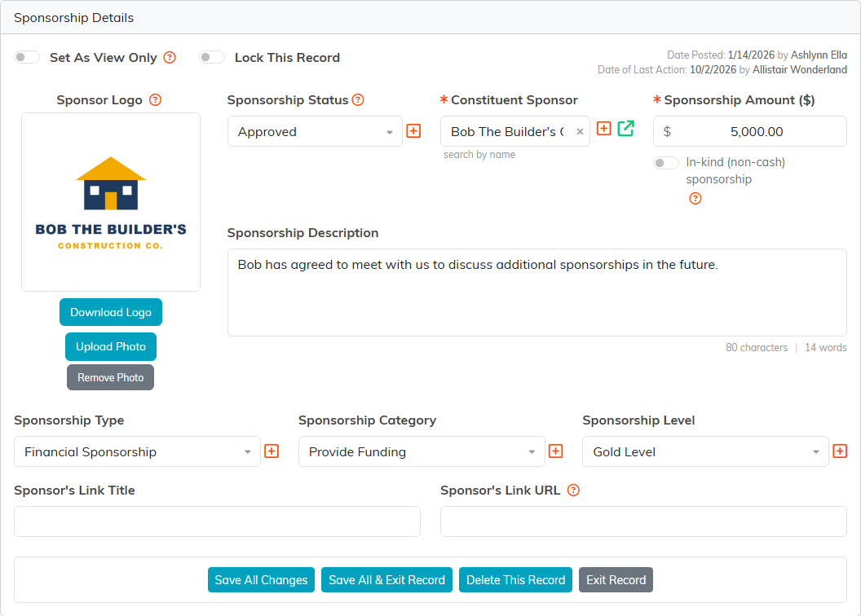Click the Sponsorship Amount field
Image resolution: width=861 pixels, height=616 pixels.
pyautogui.click(x=750, y=132)
